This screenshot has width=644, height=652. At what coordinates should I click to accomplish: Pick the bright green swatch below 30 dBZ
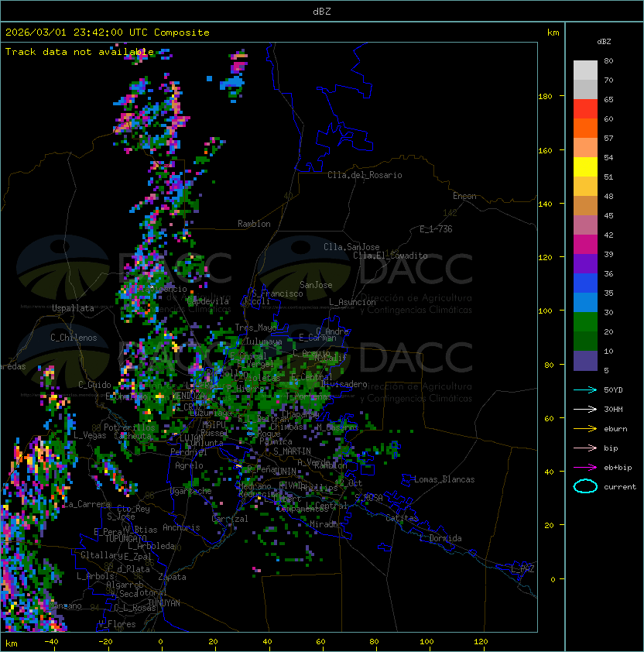585,322
